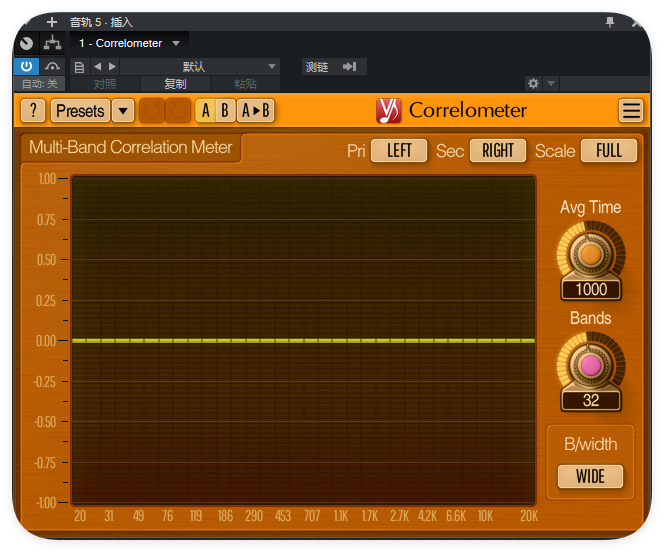Click the yellow 0.00 correlation line in meter
The height and width of the screenshot is (552, 664).
pyautogui.click(x=303, y=341)
